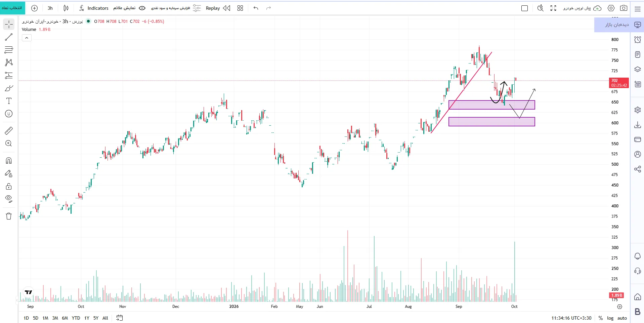Start bar Replay mode
The width and height of the screenshot is (644, 323).
point(218,8)
